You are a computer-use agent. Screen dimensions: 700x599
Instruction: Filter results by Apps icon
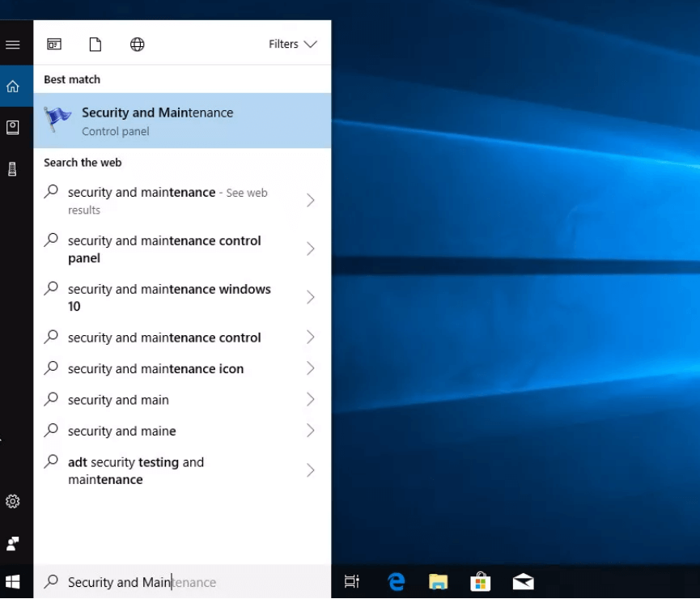[54, 45]
